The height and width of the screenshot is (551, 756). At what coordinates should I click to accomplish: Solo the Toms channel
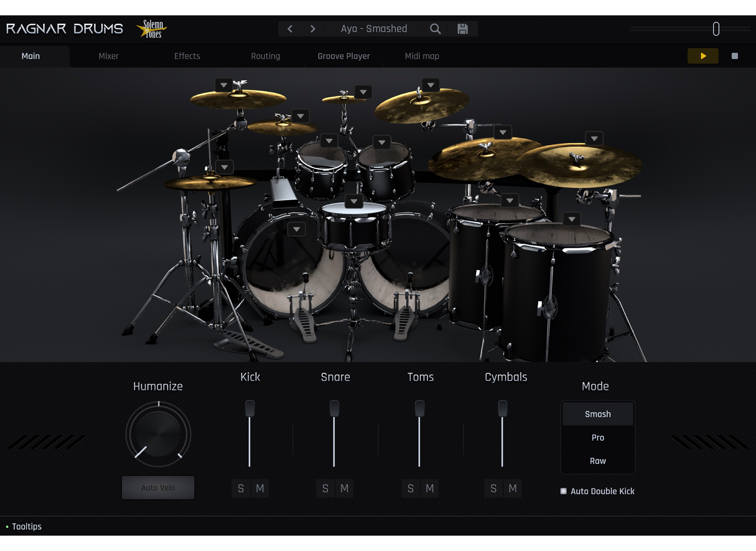click(411, 488)
